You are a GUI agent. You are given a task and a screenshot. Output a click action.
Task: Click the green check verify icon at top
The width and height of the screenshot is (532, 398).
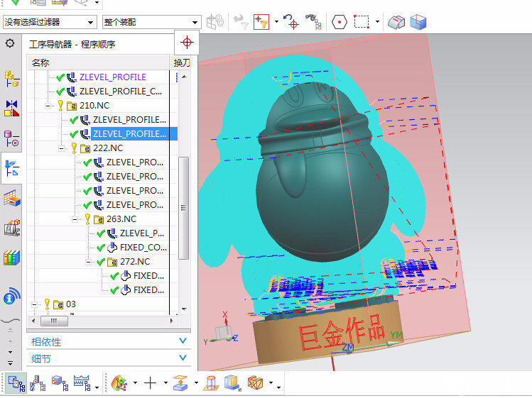(x=15, y=3)
